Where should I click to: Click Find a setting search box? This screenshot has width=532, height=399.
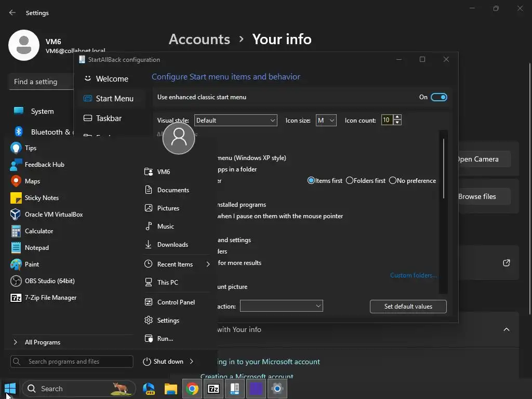point(42,82)
